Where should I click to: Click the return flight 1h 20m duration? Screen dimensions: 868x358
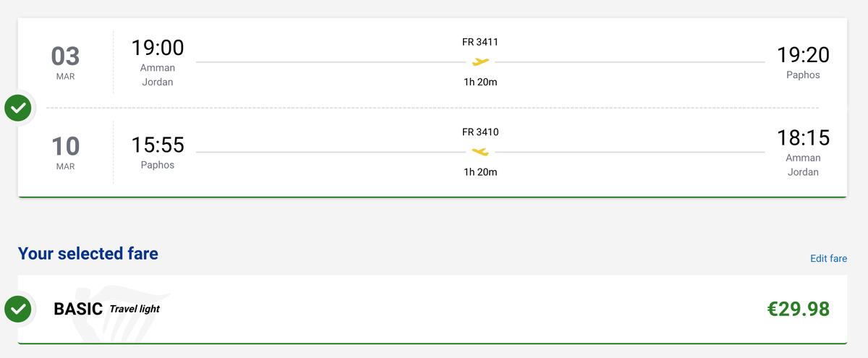tap(480, 172)
